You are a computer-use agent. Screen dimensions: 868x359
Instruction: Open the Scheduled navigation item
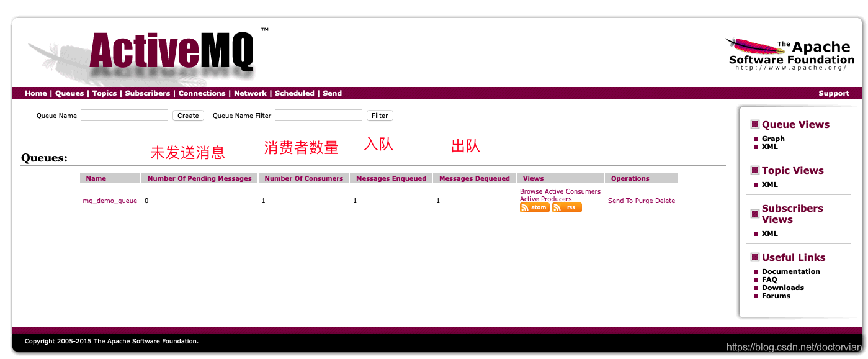tap(295, 93)
